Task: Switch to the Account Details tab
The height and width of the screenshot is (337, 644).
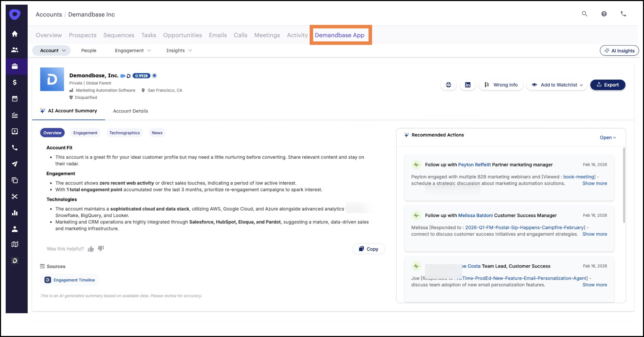Action: pos(131,111)
